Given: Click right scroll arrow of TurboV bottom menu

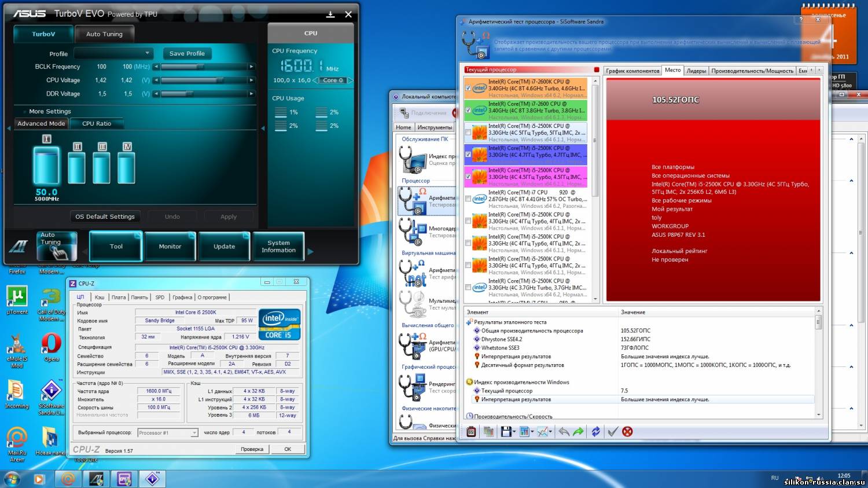Looking at the screenshot, I should click(x=310, y=251).
